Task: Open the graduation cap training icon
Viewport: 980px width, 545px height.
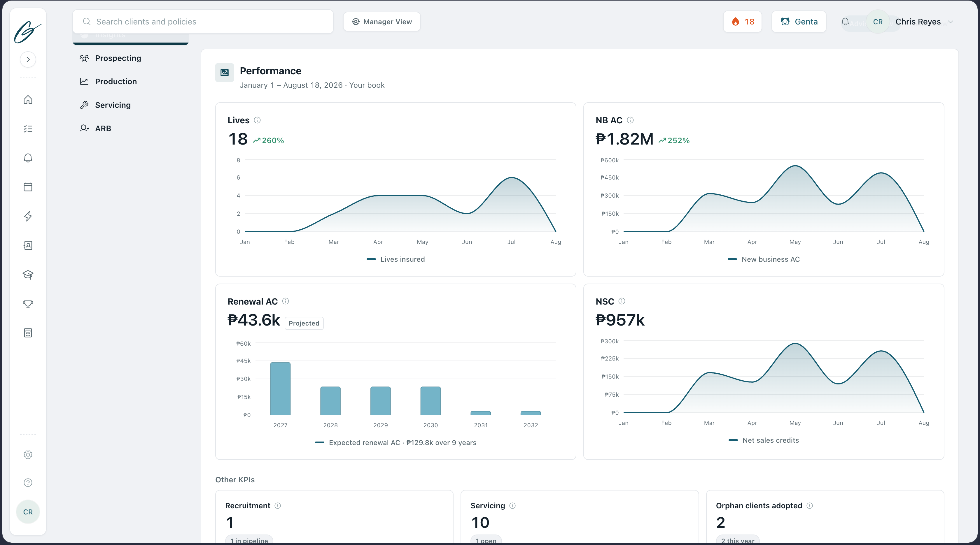Action: 28,275
